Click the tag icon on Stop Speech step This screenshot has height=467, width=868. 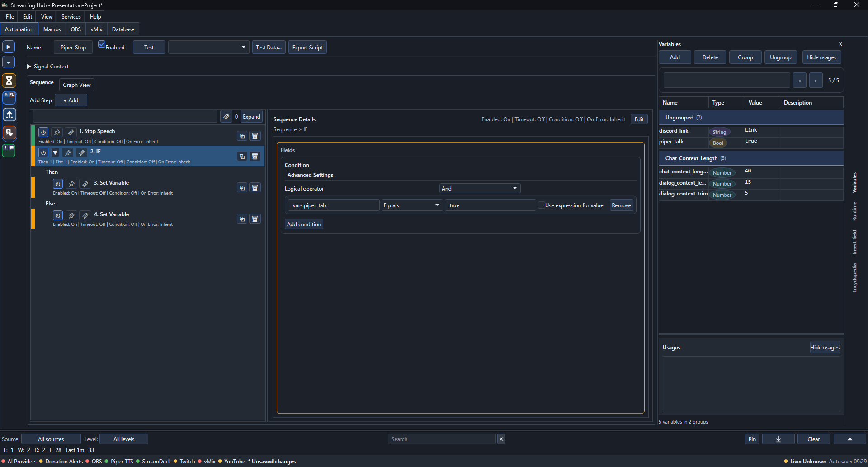coord(71,132)
